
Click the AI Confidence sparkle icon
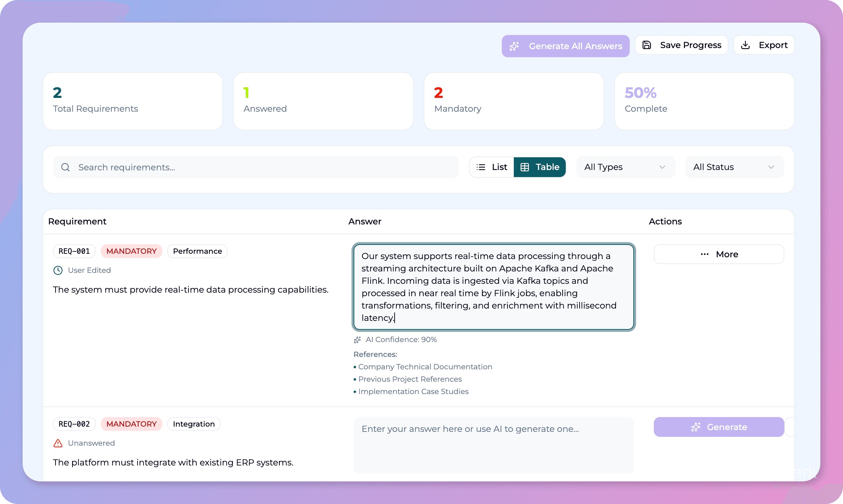click(357, 340)
